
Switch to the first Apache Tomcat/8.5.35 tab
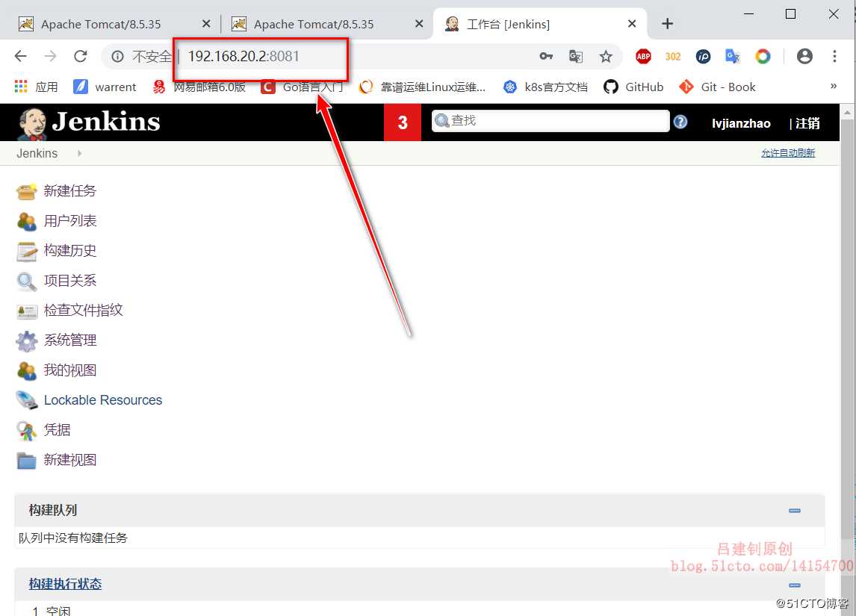tap(110, 24)
